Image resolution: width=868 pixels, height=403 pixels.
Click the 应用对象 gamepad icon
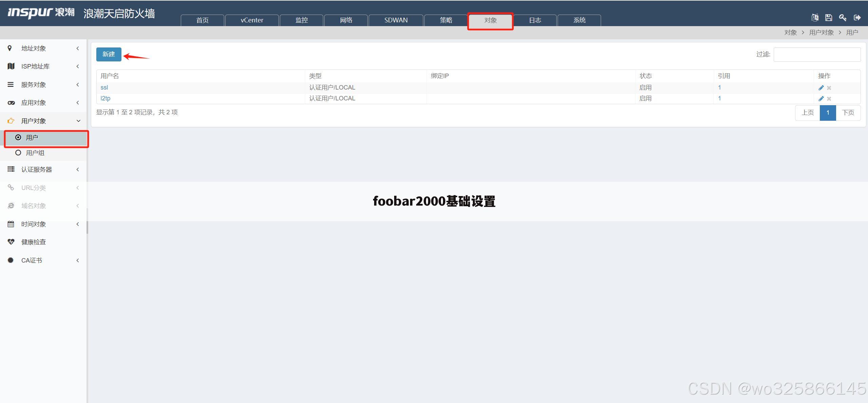tap(11, 102)
